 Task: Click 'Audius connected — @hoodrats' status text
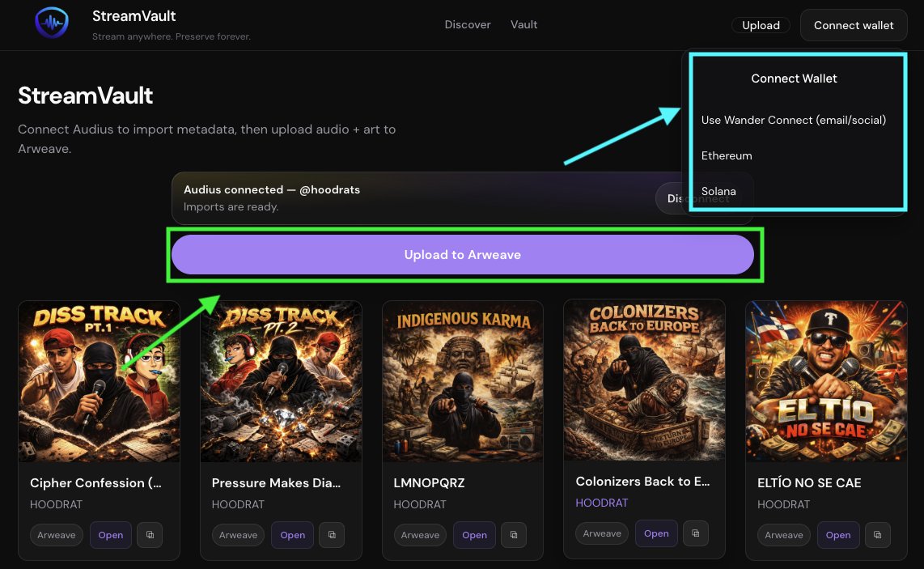tap(272, 189)
